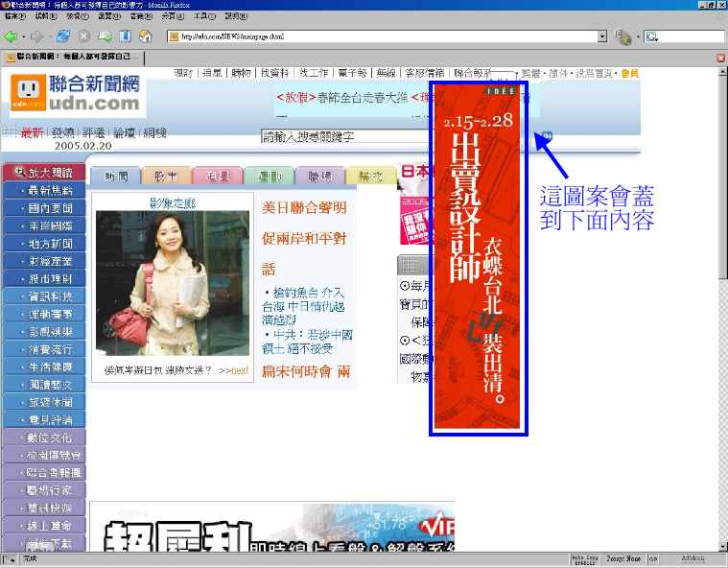Switch to the pink 追星 page tab
The image size is (728, 568).
(218, 176)
